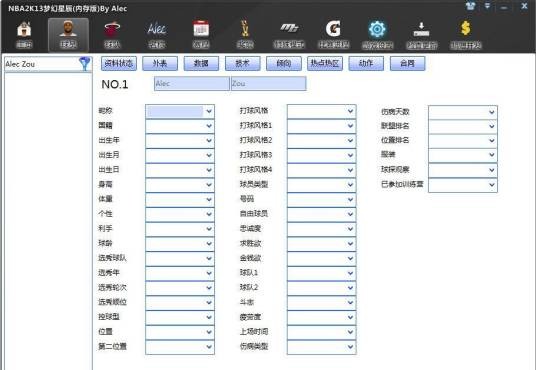
Task: Open the 忠诚度 dropdown
Action: [321, 229]
